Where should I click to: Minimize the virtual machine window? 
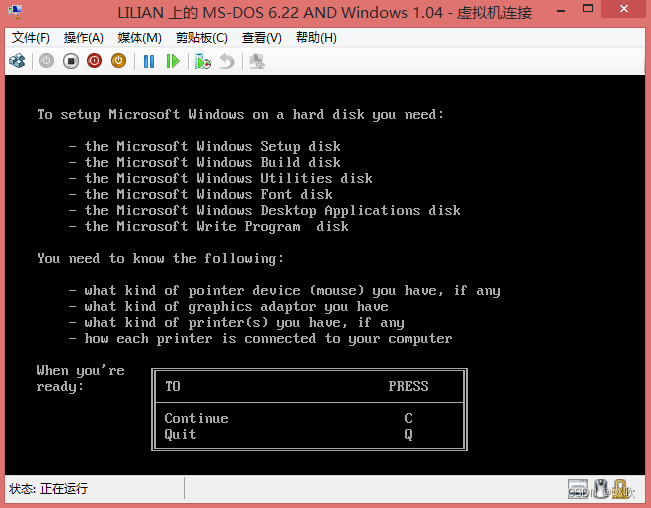point(561,11)
